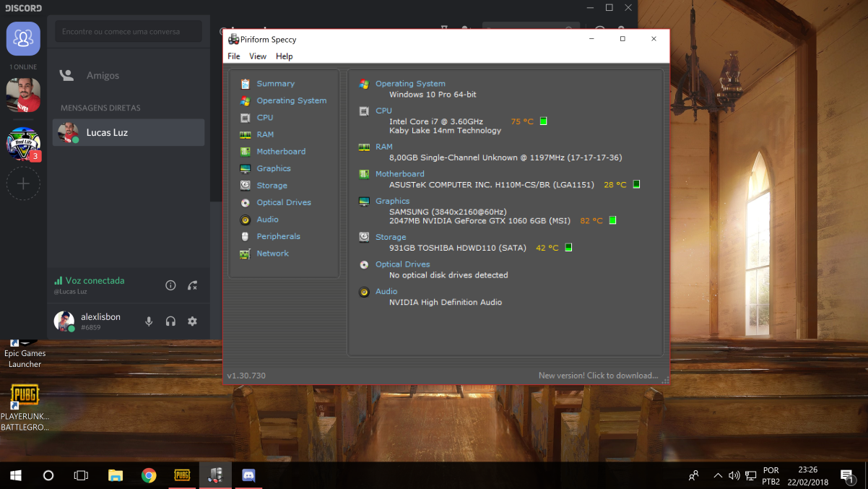Open the red-shirt avatar server in Discord
Screen dimensions: 868x489
coord(23,95)
